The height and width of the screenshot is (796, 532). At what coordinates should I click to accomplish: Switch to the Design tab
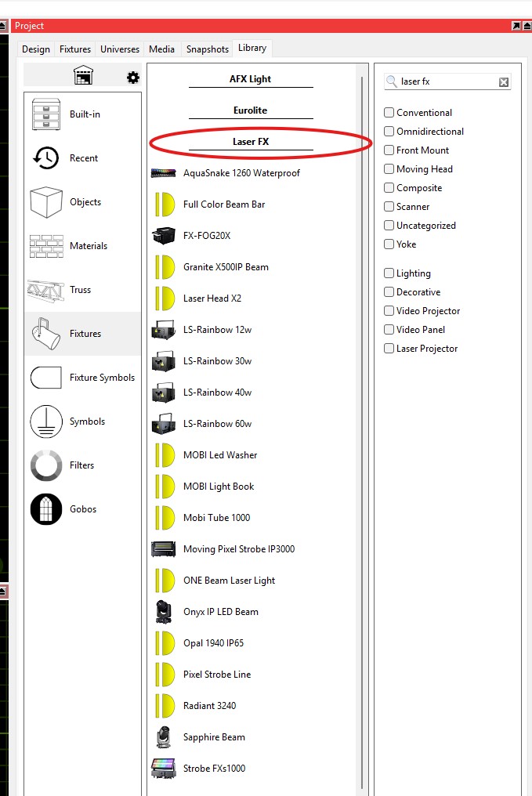[x=36, y=49]
